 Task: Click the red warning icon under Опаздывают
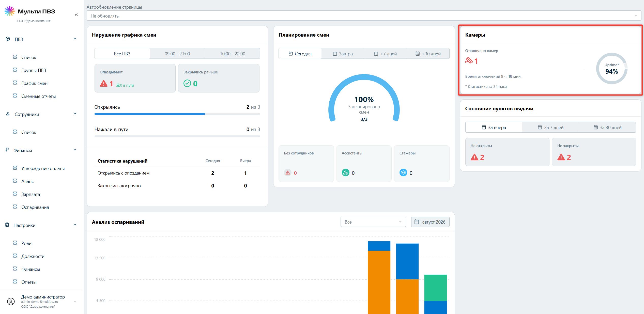click(104, 83)
